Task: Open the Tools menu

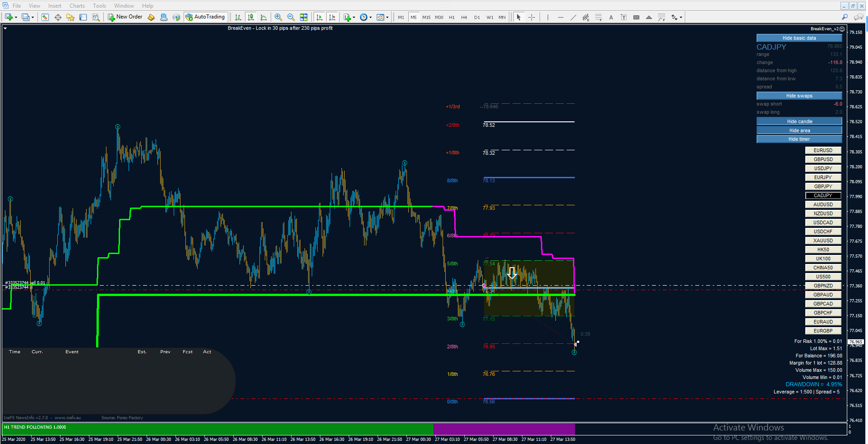Action: pyautogui.click(x=99, y=6)
